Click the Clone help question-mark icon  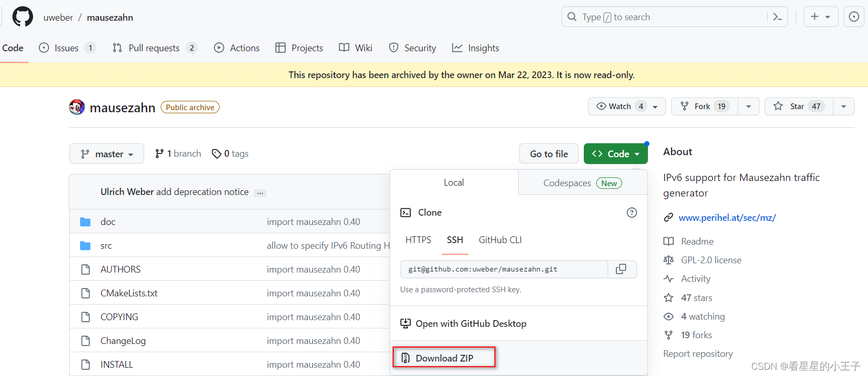(631, 213)
